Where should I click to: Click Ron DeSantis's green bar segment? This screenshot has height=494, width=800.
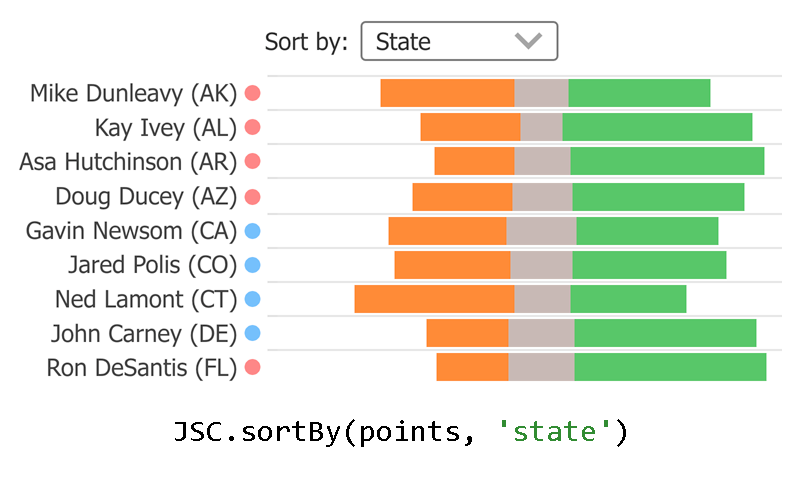click(670, 367)
